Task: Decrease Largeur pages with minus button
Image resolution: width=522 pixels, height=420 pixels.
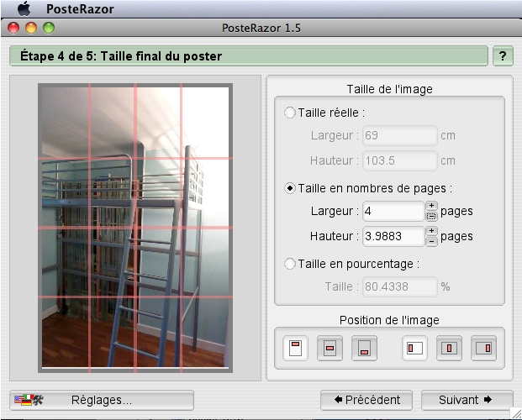Action: click(x=431, y=217)
